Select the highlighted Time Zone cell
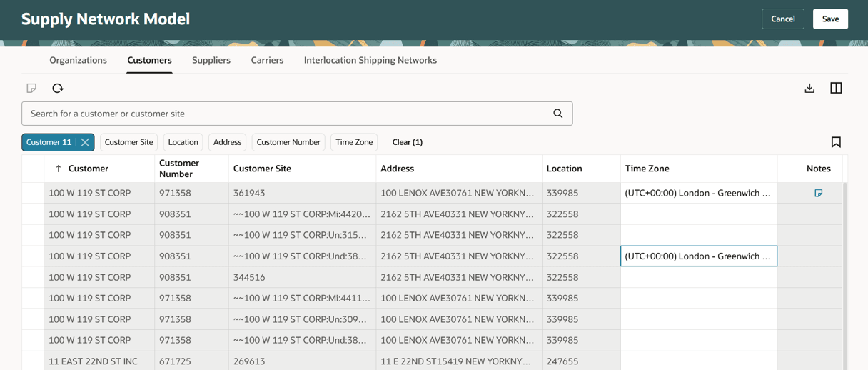The image size is (868, 370). [698, 256]
